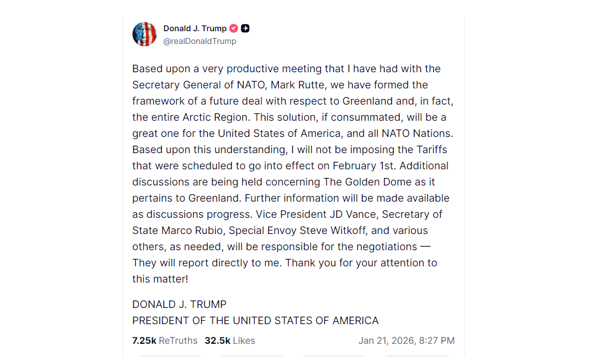The image size is (591, 364).
Task: Click the 'DONALD J. TRUMP' signature line
Action: [x=179, y=304]
